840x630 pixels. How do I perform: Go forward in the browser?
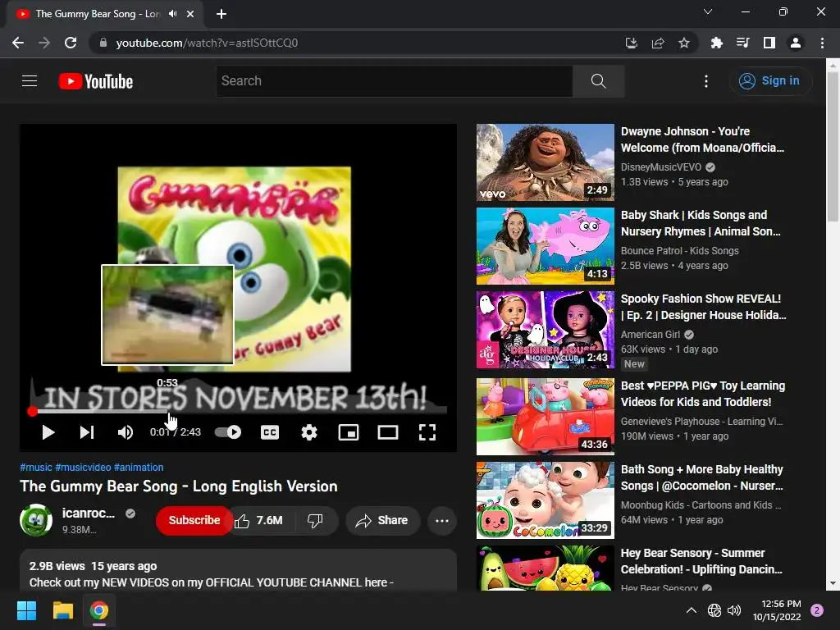coord(44,43)
